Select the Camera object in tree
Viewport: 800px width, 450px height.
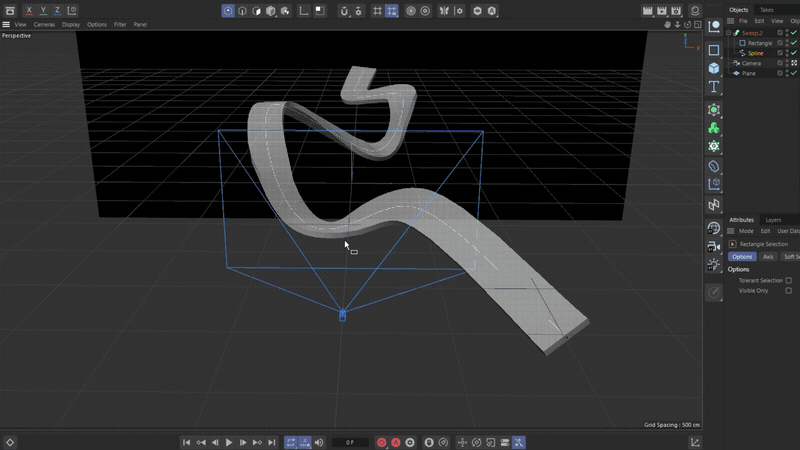[751, 63]
